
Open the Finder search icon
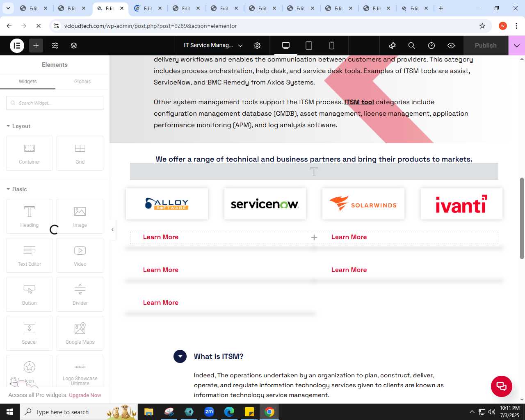tap(412, 46)
